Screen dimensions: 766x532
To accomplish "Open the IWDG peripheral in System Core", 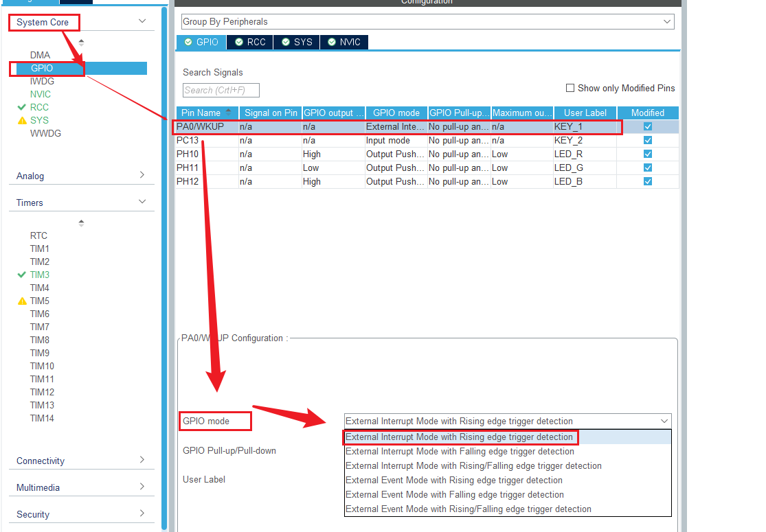I will pos(42,81).
